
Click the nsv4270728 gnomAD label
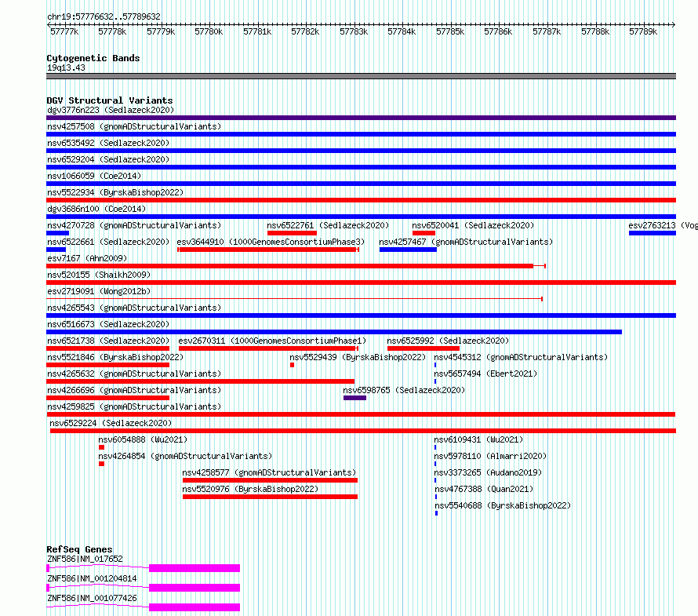click(134, 225)
